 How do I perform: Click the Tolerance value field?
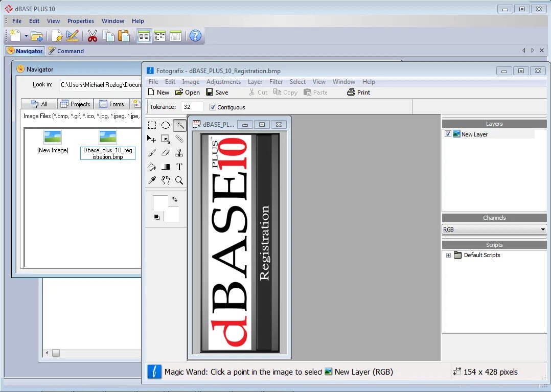[x=192, y=107]
